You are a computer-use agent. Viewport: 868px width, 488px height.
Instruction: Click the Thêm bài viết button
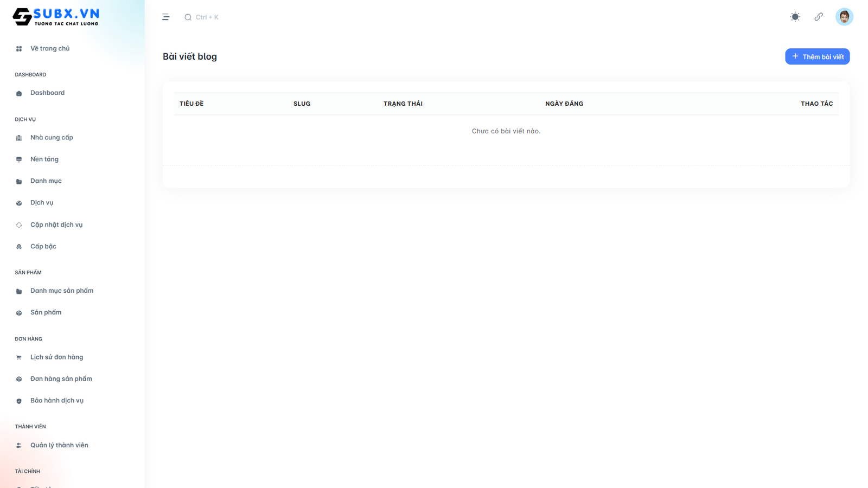[817, 56]
